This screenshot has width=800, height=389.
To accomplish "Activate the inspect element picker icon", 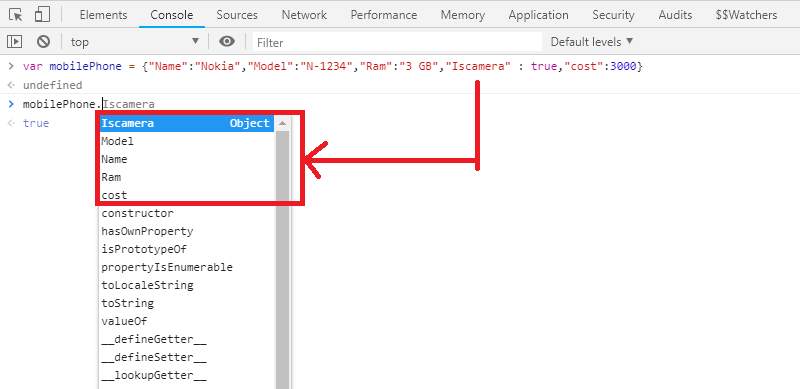I will click(16, 15).
